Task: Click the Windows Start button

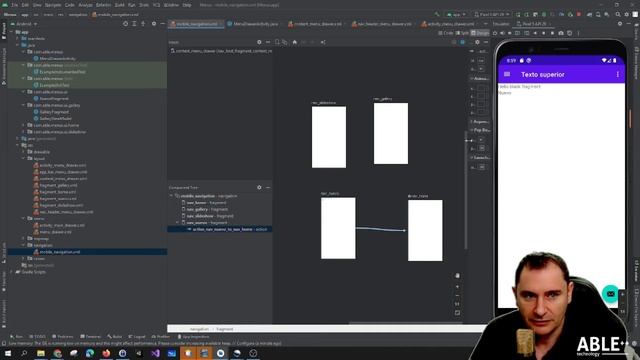Action: coord(8,353)
